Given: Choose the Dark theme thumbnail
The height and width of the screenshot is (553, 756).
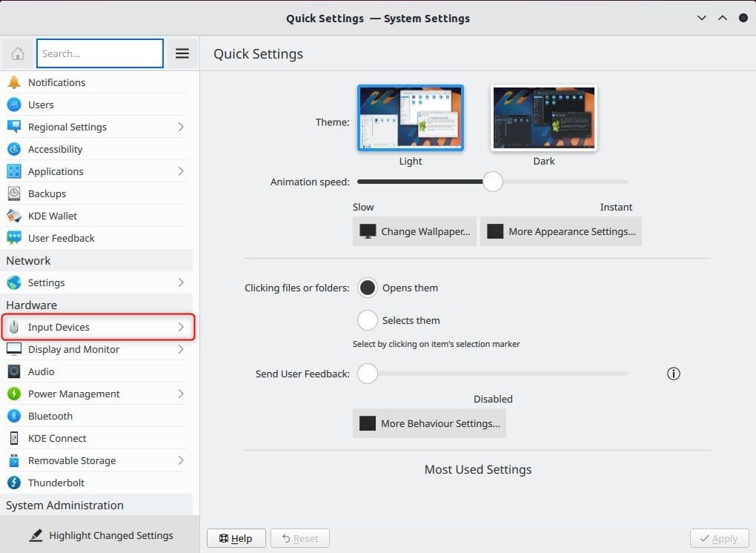Looking at the screenshot, I should (543, 119).
